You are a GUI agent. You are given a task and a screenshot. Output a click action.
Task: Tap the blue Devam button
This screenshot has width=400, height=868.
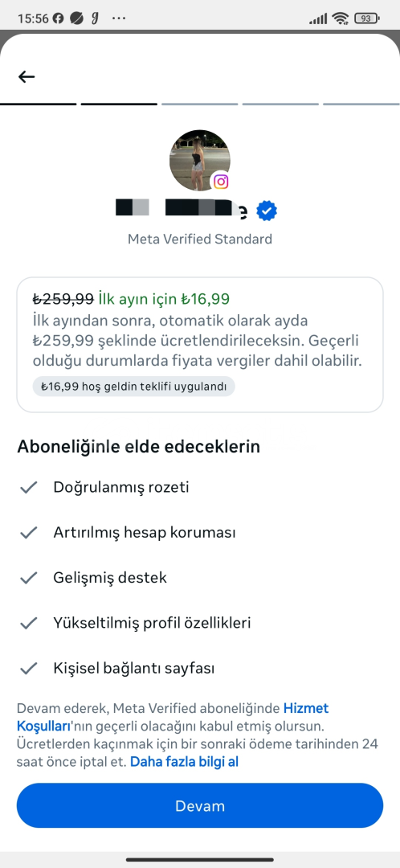[200, 805]
